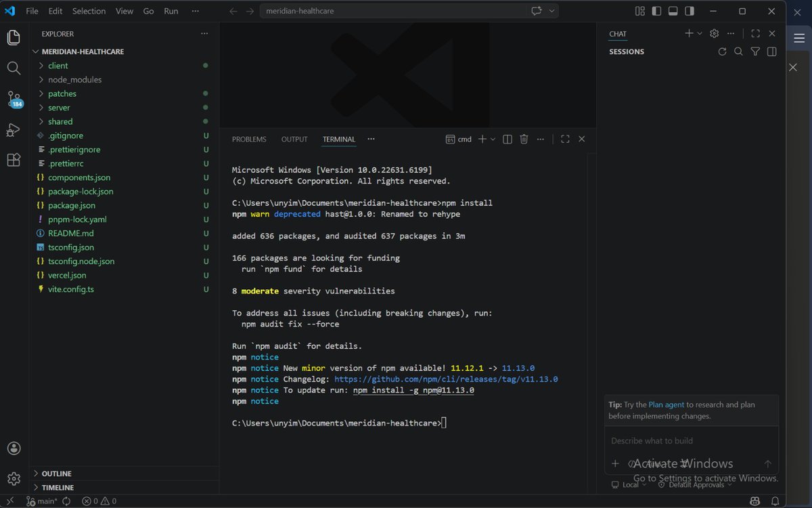Click the main* branch in status bar
This screenshot has width=812, height=508.
42,501
